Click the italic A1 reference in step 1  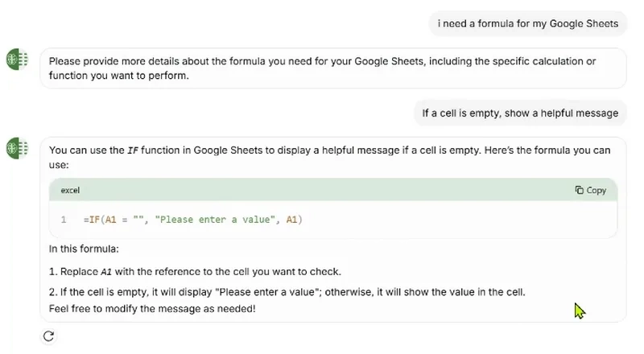pos(106,272)
